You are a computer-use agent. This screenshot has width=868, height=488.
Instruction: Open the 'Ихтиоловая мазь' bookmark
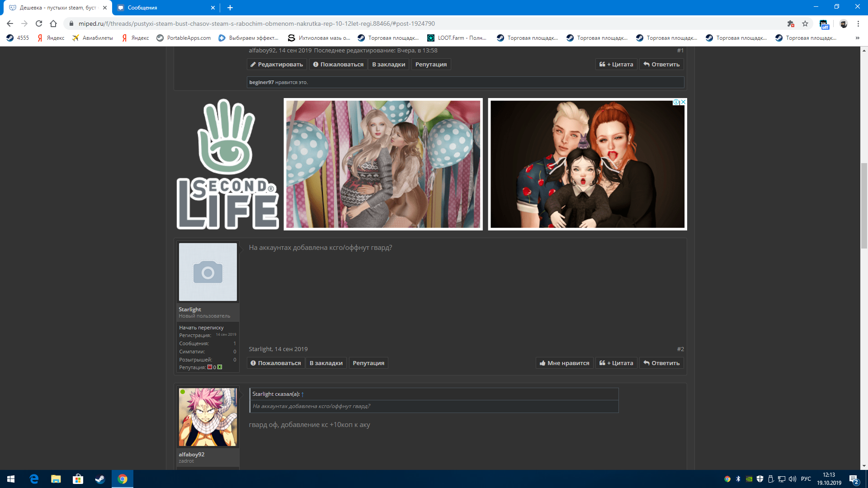[319, 38]
